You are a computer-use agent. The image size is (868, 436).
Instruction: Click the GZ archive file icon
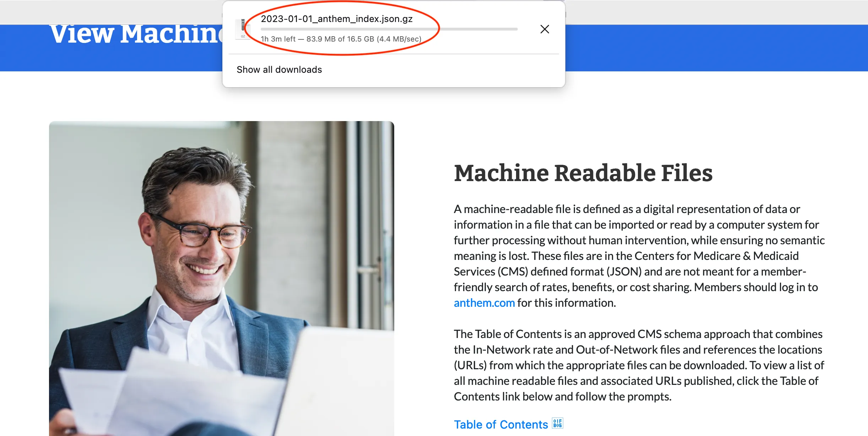click(243, 29)
